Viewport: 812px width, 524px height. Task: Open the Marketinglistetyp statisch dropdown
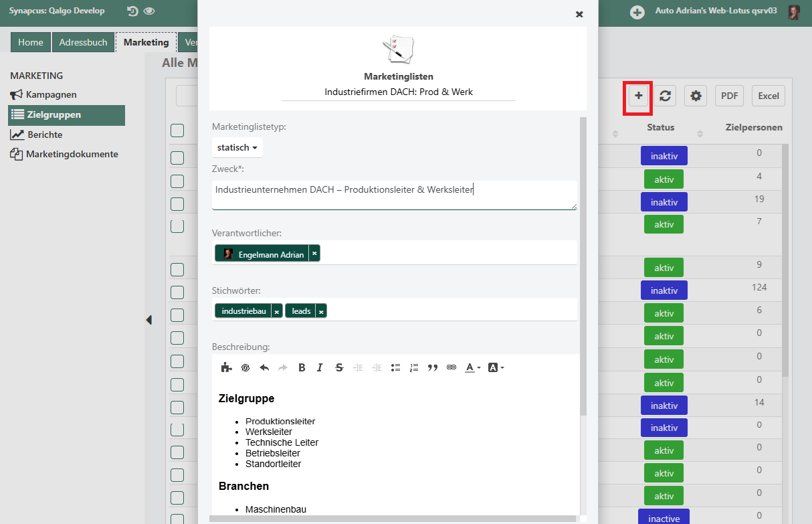click(x=237, y=147)
